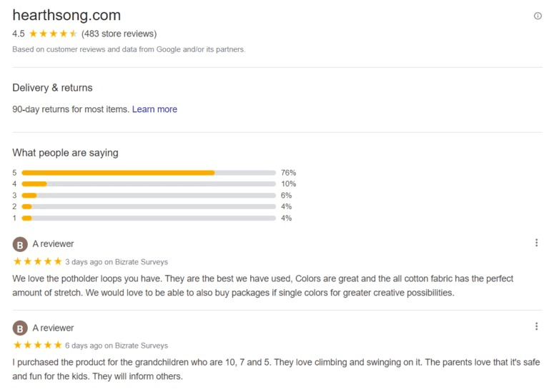
Task: Click the info icon beside hearthsong.com
Action: (x=538, y=16)
